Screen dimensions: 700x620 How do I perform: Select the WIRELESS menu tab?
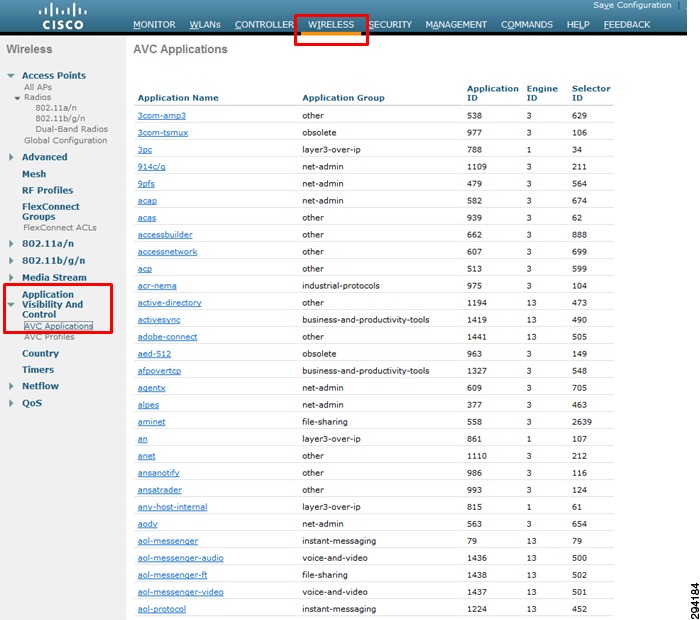[x=331, y=25]
